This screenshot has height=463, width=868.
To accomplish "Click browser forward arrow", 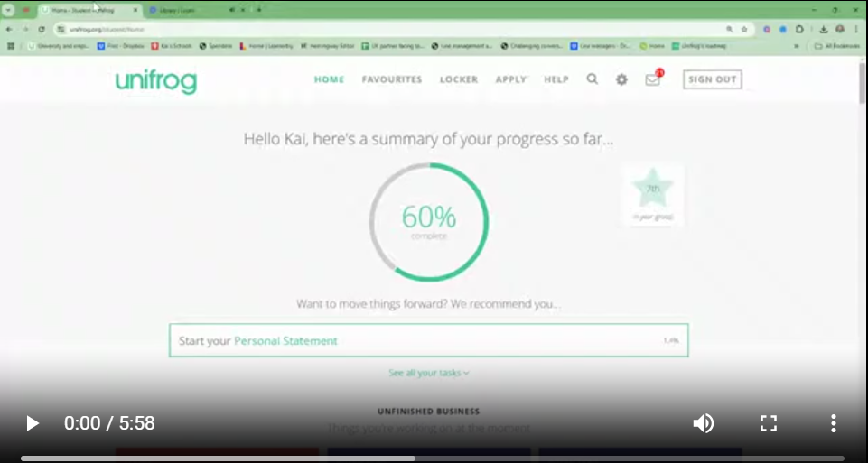I will 25,29.
